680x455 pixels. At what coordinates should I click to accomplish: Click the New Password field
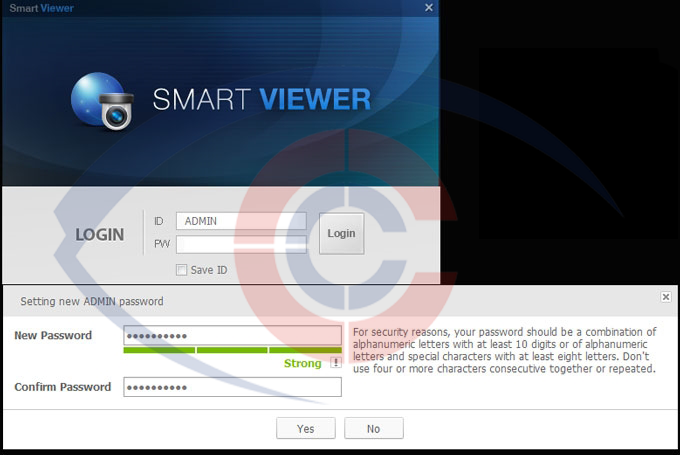[232, 335]
